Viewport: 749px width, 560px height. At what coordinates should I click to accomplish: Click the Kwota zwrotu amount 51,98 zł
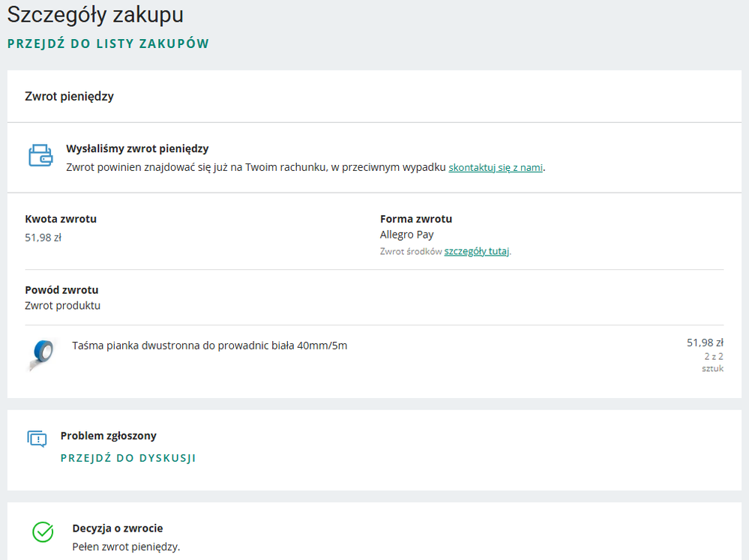point(40,238)
